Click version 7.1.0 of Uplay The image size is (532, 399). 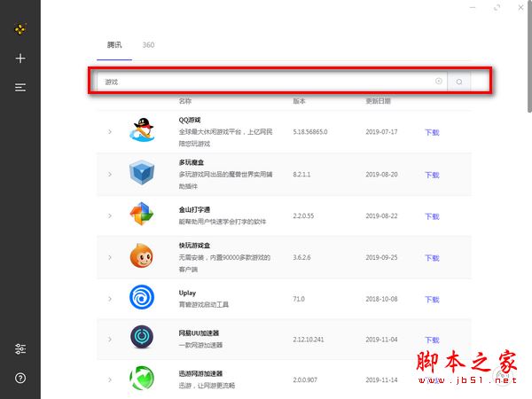pos(299,299)
